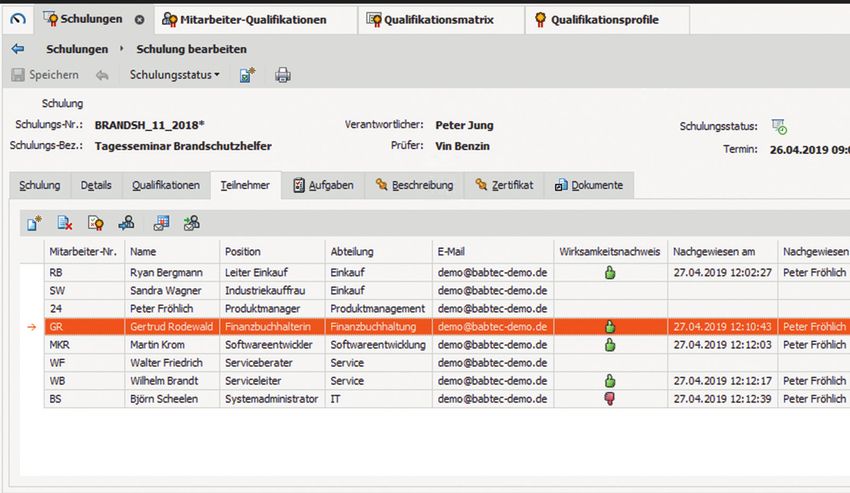Click the new participant icon in Teilnehmer toolbar
The height and width of the screenshot is (493, 850).
click(34, 223)
